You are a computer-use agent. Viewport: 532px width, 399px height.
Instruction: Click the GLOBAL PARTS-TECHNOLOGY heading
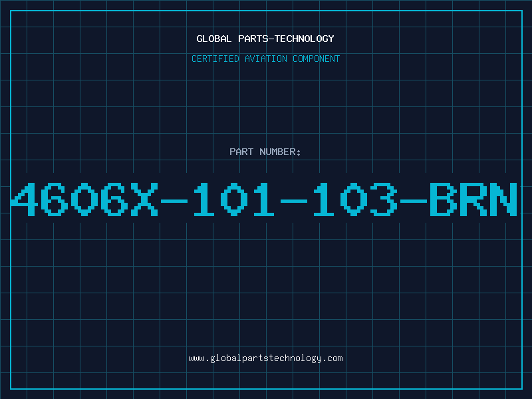(265, 39)
